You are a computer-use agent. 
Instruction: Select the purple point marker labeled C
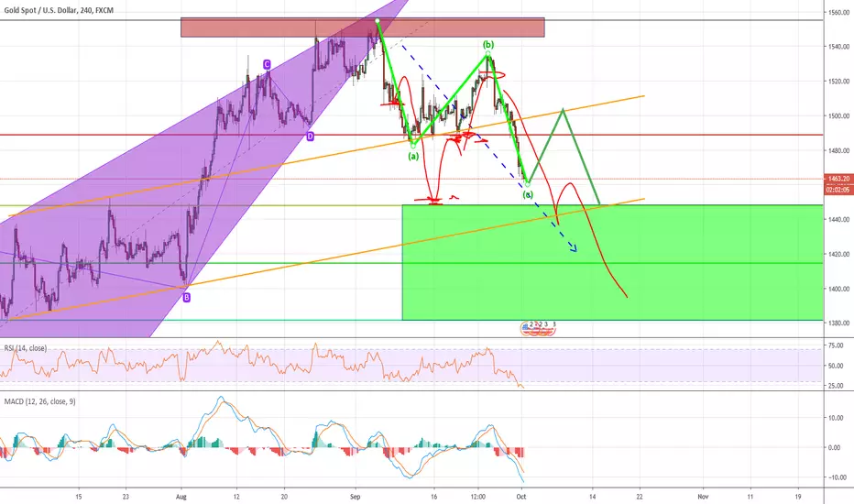click(x=267, y=65)
